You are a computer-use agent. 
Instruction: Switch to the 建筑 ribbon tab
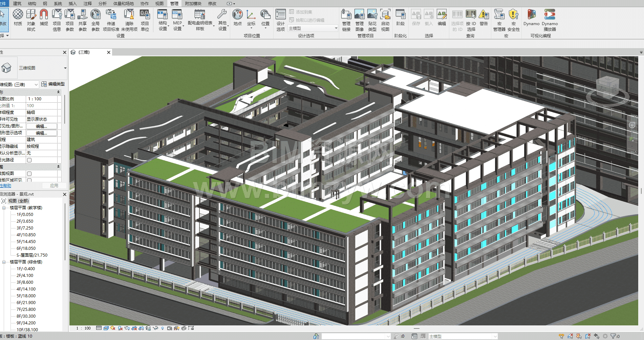point(17,3)
